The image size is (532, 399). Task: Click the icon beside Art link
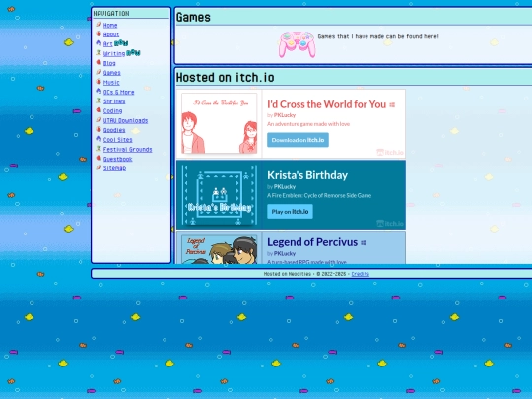coord(99,43)
